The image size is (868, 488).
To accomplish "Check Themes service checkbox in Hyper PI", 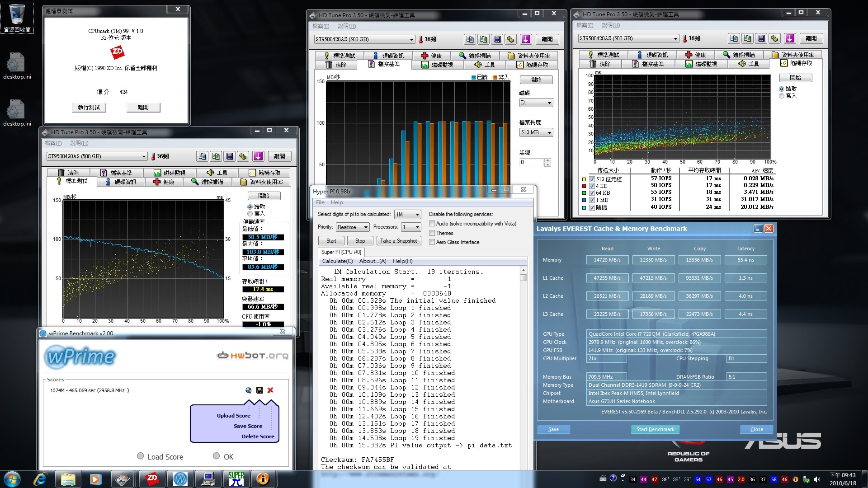I will coord(432,233).
